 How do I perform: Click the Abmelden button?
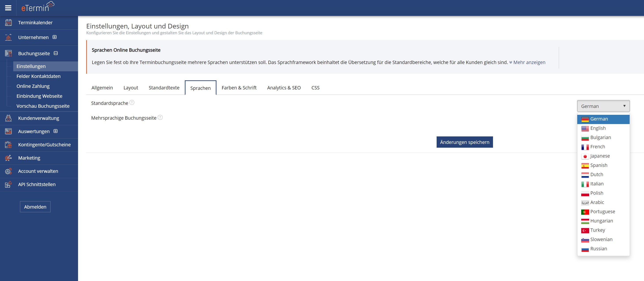click(35, 207)
